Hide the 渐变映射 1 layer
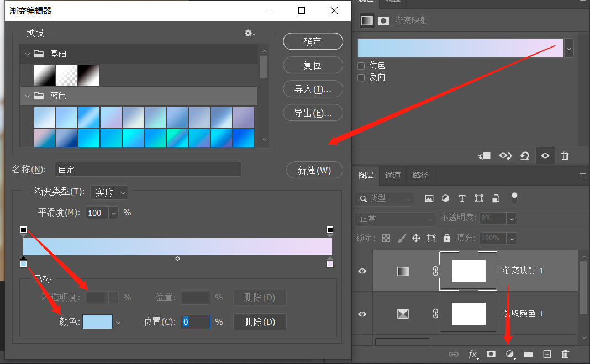The image size is (590, 364). coord(362,271)
